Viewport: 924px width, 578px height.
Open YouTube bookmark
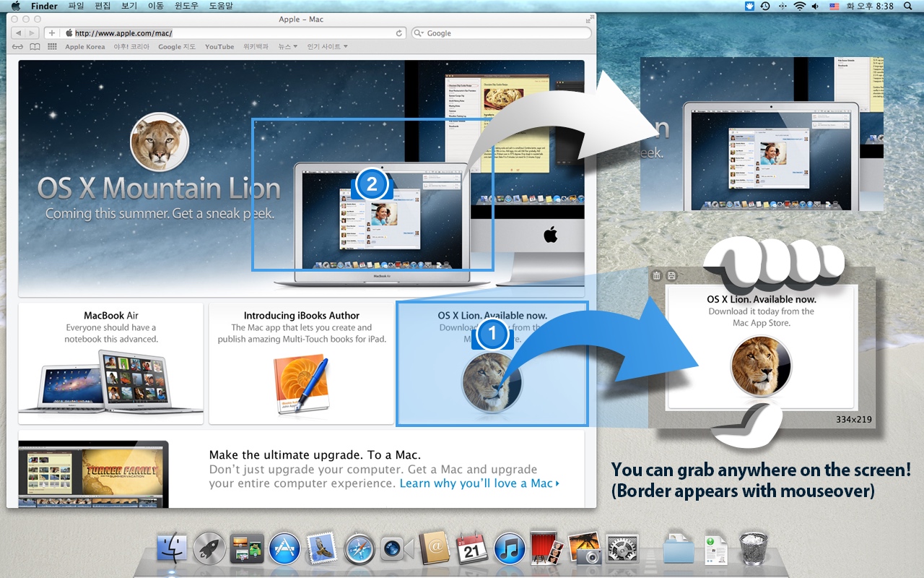click(219, 47)
